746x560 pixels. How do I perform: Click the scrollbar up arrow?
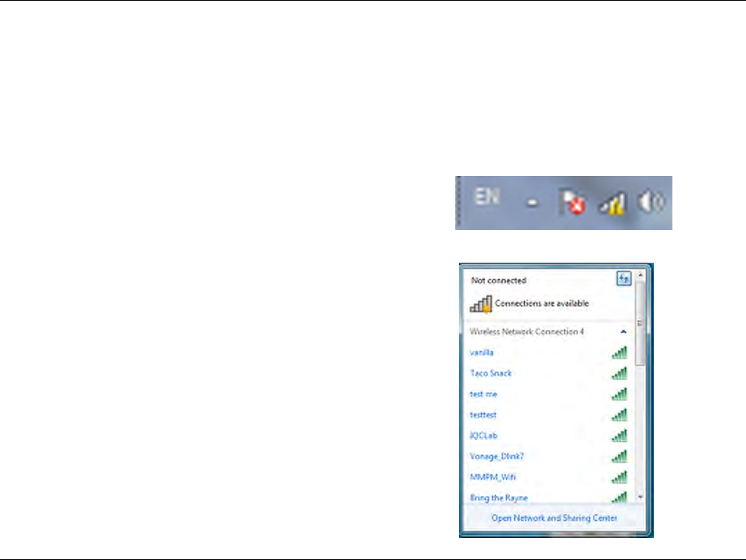coord(640,274)
